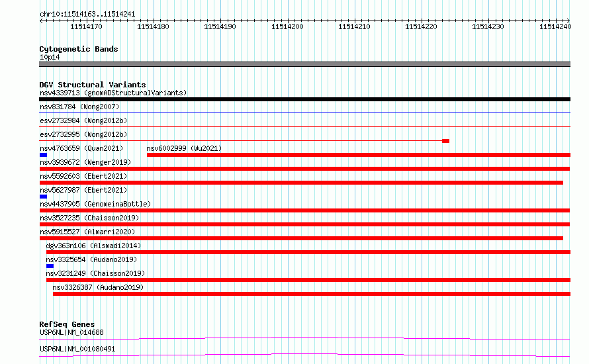Image resolution: width=589 pixels, height=364 pixels.
Task: Open variant nsv5627987 (Ebert2021) label
Action: pyautogui.click(x=83, y=190)
